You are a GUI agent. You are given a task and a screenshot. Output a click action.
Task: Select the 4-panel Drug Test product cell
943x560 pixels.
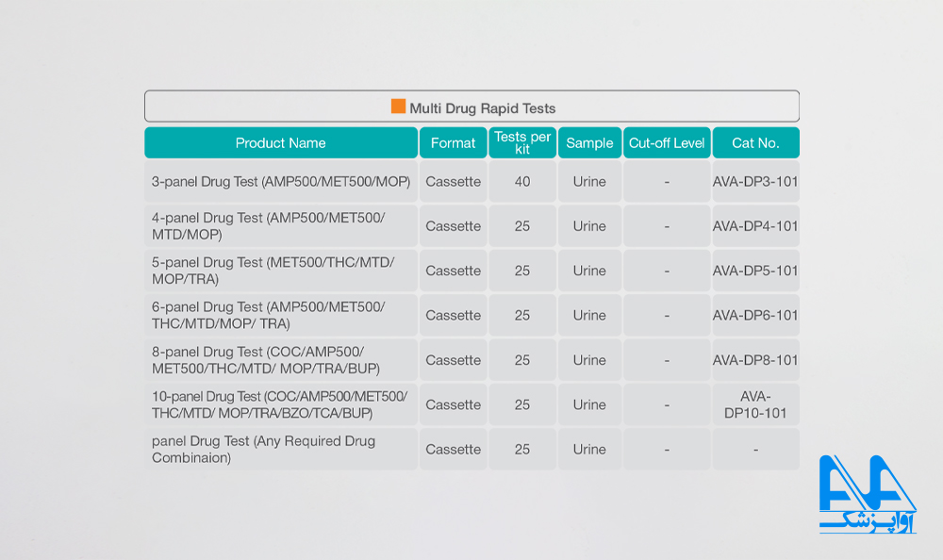[x=281, y=226]
